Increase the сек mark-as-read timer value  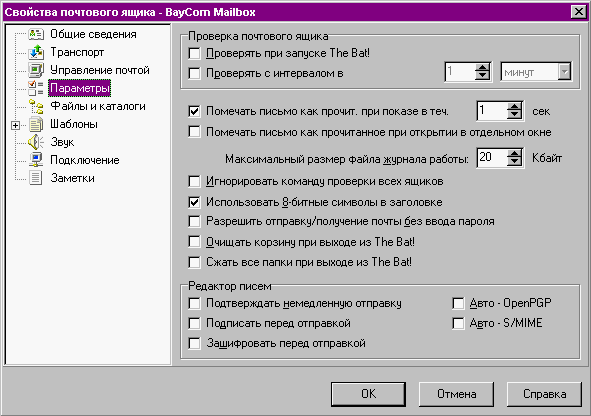tap(514, 107)
